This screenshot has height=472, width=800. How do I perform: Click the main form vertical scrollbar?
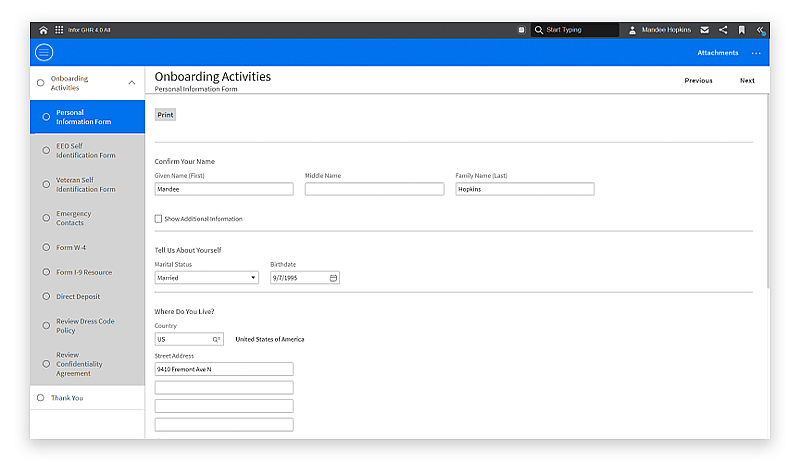click(767, 191)
